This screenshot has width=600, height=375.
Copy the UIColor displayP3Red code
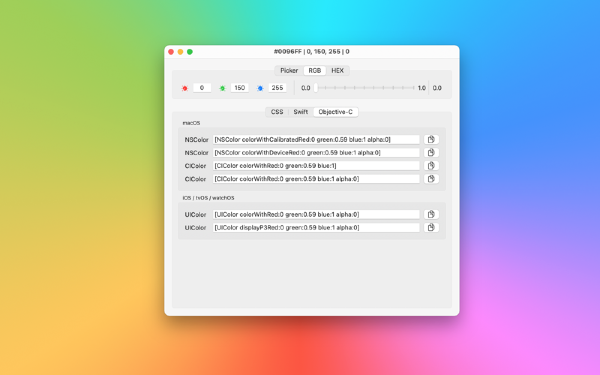coord(431,227)
